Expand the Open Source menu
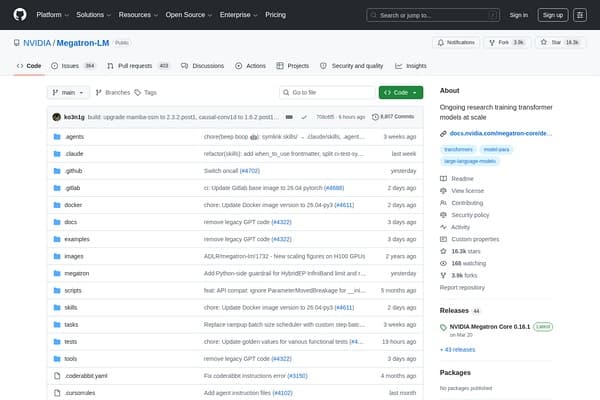This screenshot has width=600, height=400. [x=189, y=15]
